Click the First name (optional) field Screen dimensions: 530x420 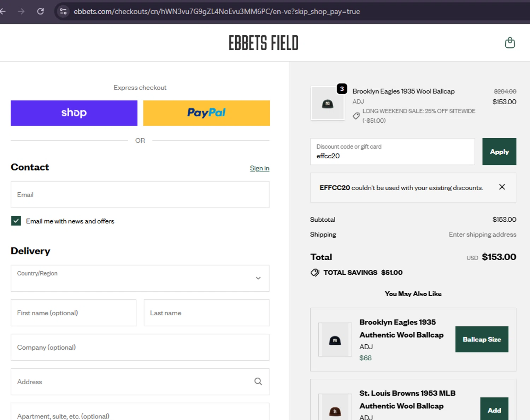click(x=73, y=313)
